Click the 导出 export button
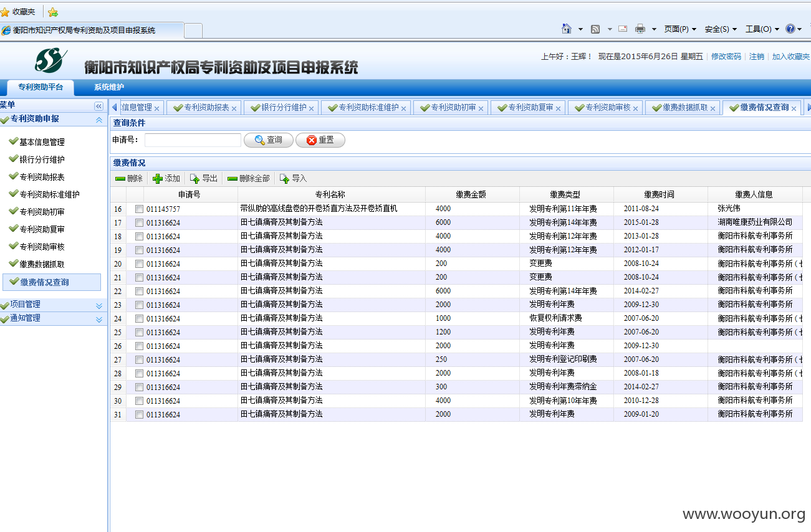811x532 pixels. point(204,179)
